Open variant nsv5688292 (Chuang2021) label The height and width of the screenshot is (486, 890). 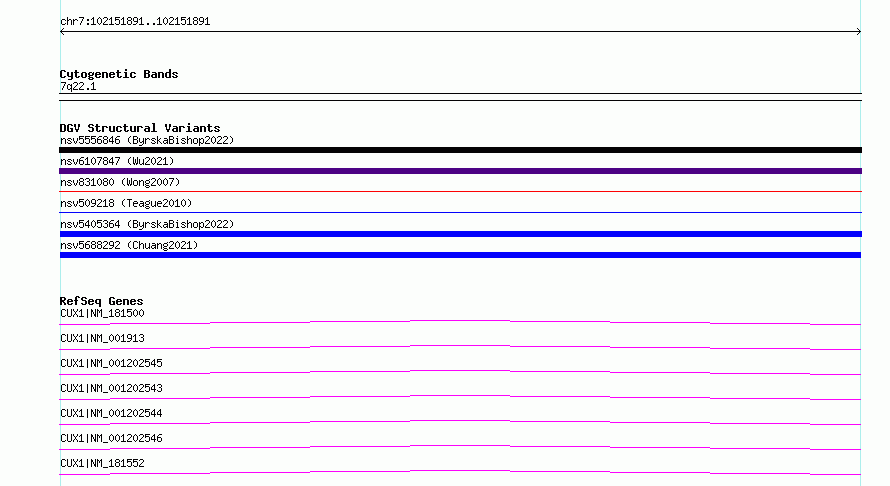(x=129, y=245)
